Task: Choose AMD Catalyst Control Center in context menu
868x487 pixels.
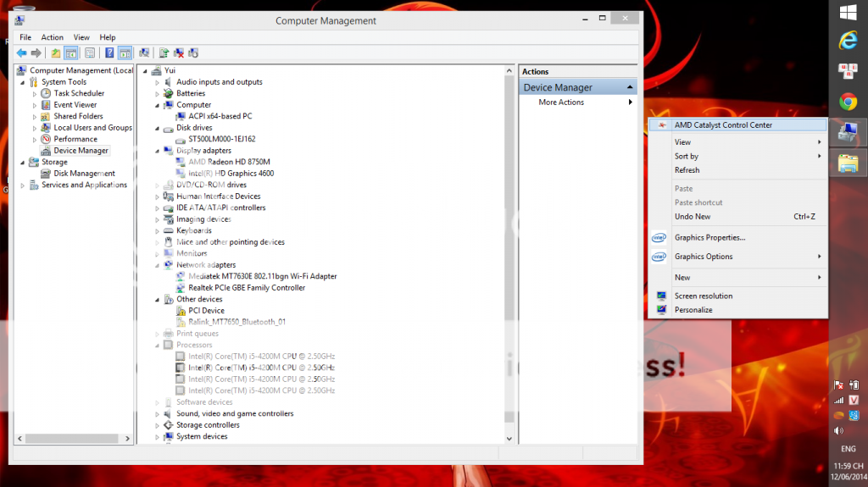Action: (723, 125)
